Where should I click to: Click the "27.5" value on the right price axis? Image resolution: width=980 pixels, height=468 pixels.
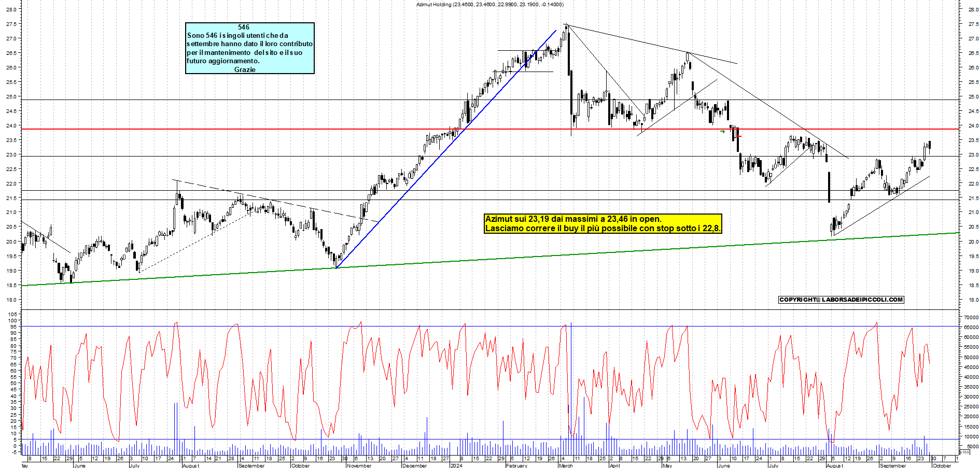(x=973, y=24)
